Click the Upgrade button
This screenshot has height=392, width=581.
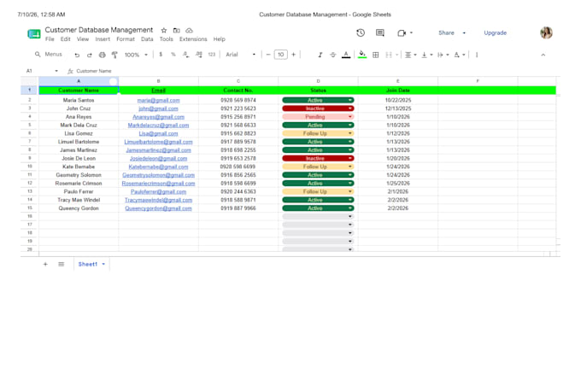tap(495, 33)
